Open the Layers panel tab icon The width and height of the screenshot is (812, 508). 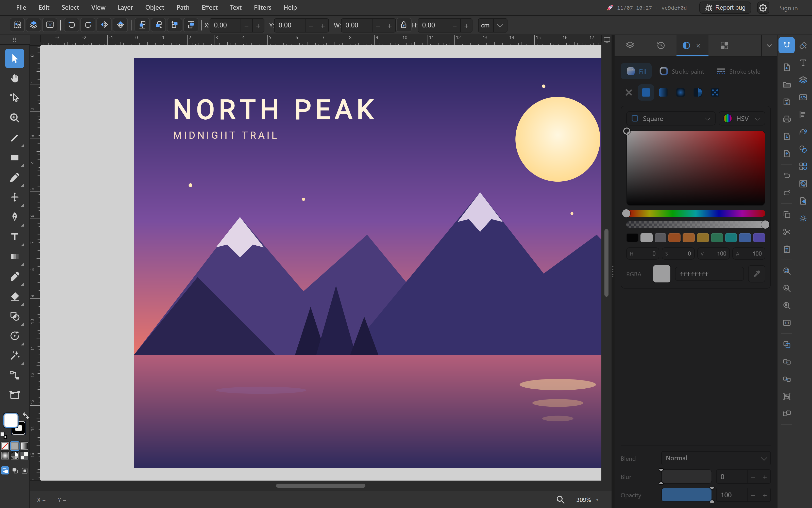tap(630, 45)
